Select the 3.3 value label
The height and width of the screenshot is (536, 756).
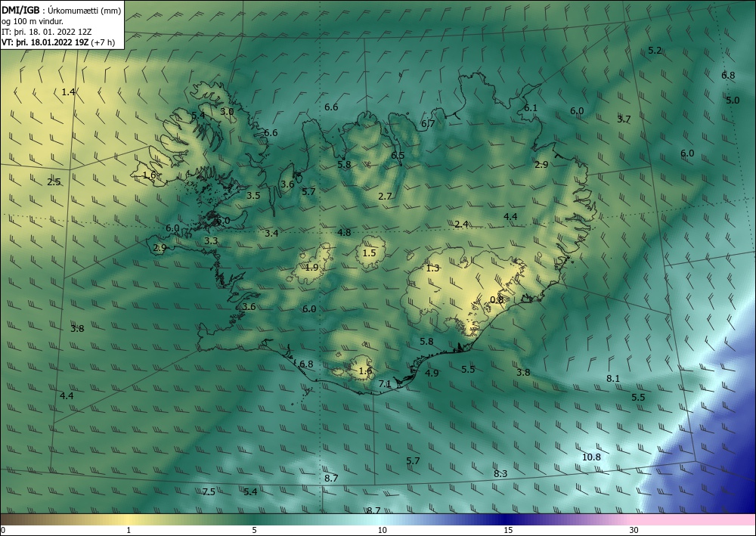(x=211, y=241)
